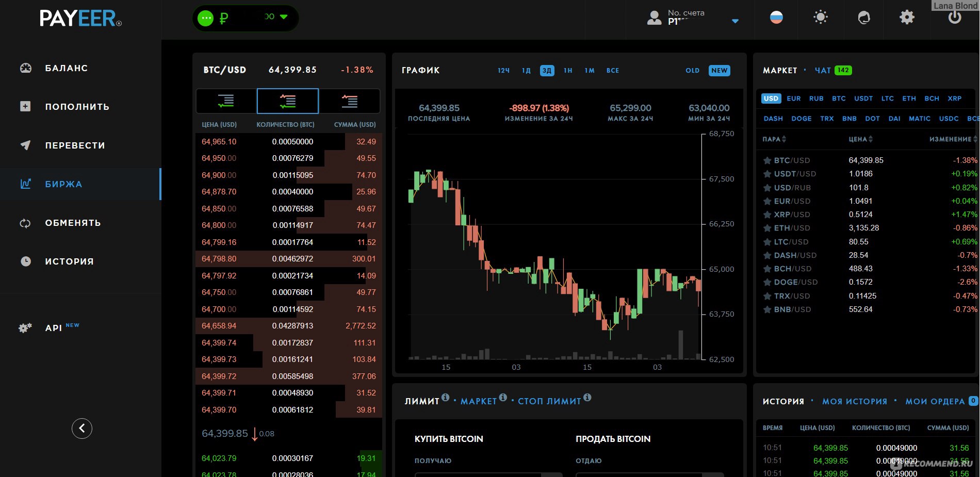Click the power logout icon

(955, 18)
